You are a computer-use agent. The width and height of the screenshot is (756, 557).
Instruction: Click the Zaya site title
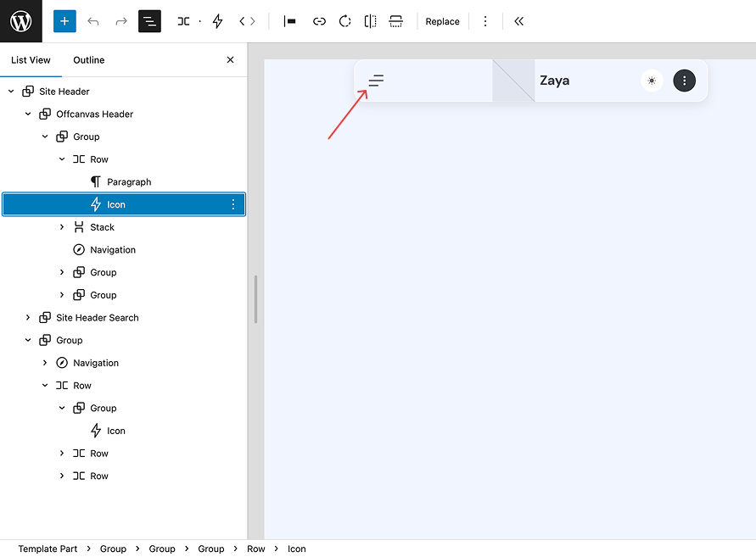click(554, 81)
